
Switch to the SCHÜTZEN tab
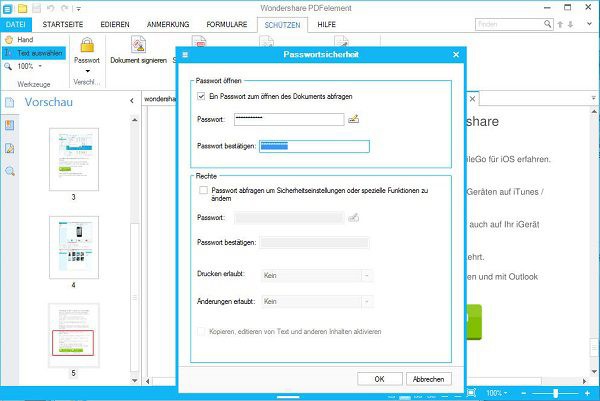tap(282, 25)
